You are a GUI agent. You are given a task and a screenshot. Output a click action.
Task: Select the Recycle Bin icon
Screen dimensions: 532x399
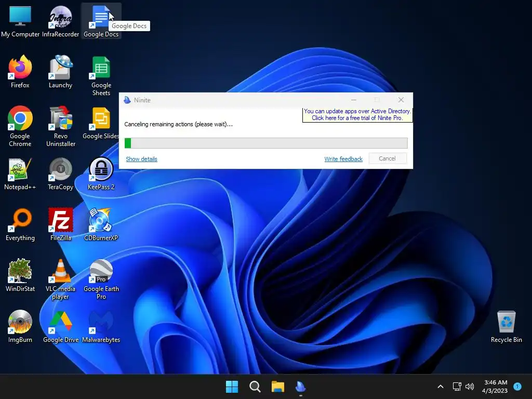click(506, 326)
